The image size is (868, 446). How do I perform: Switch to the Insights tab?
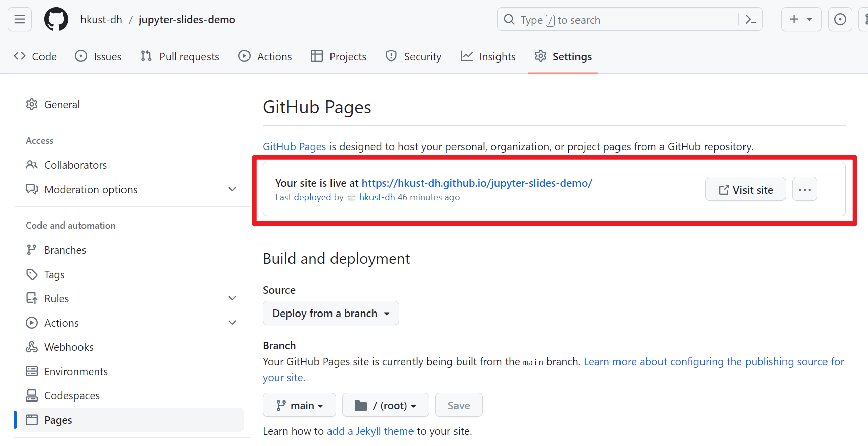pos(488,56)
